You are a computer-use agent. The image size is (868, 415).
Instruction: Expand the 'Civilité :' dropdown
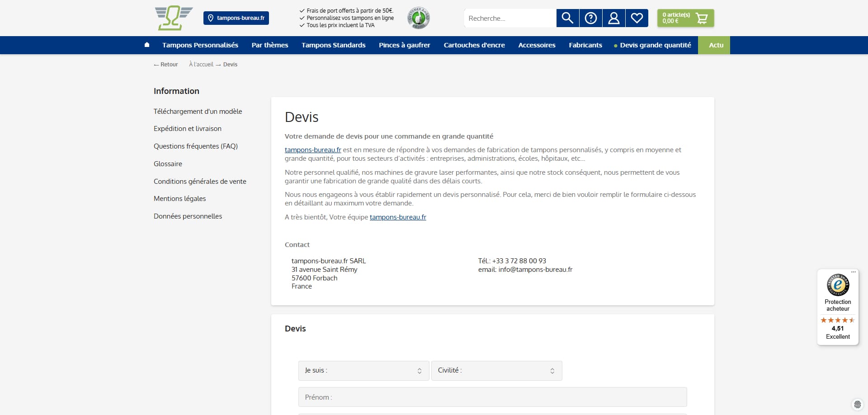pyautogui.click(x=496, y=371)
